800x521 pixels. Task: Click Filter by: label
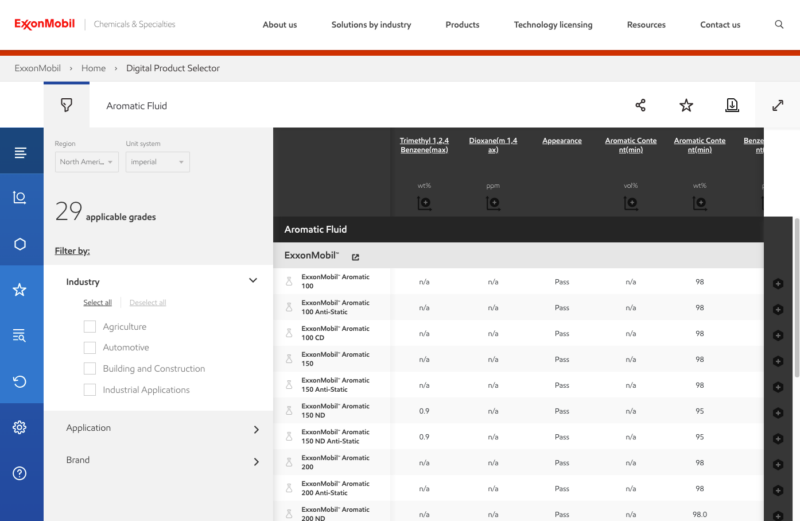pos(72,251)
